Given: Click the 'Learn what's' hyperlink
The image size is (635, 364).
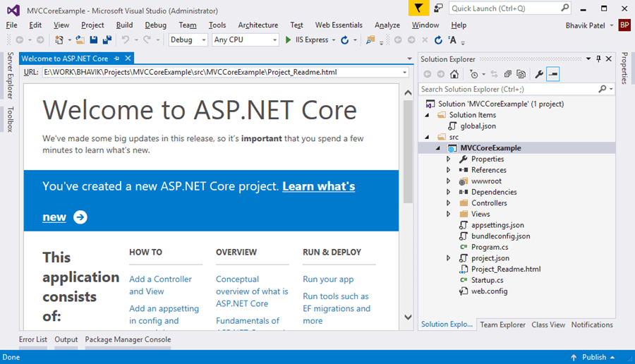Looking at the screenshot, I should tap(319, 186).
